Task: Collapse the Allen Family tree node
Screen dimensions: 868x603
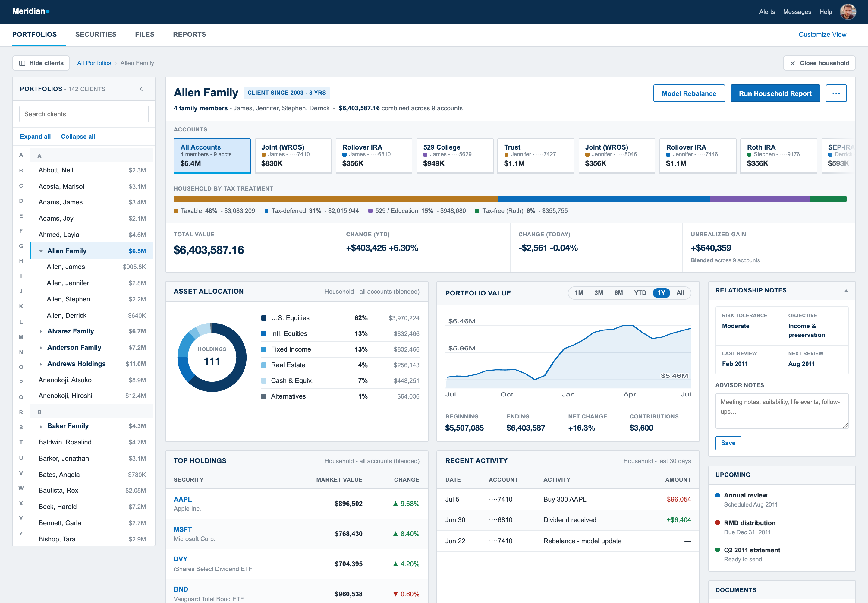Action: 41,251
